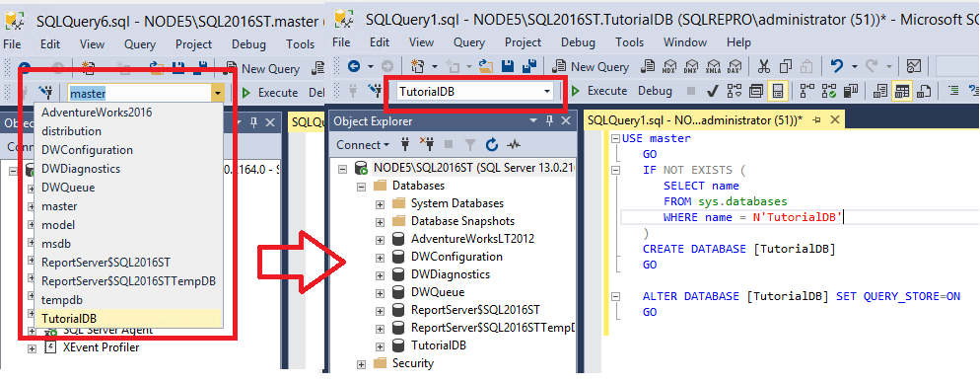This screenshot has width=980, height=383.
Task: Click the Copy icon in toolbar
Action: tap(786, 66)
